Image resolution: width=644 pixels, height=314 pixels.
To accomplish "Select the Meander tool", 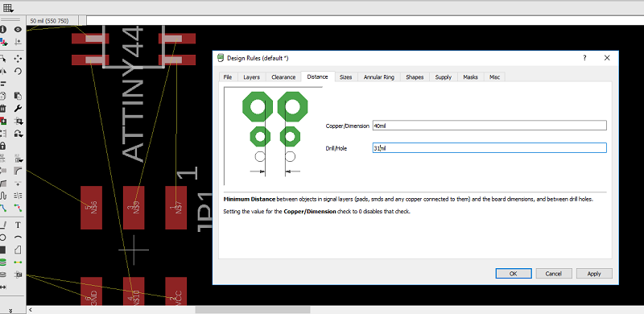I will (3, 196).
